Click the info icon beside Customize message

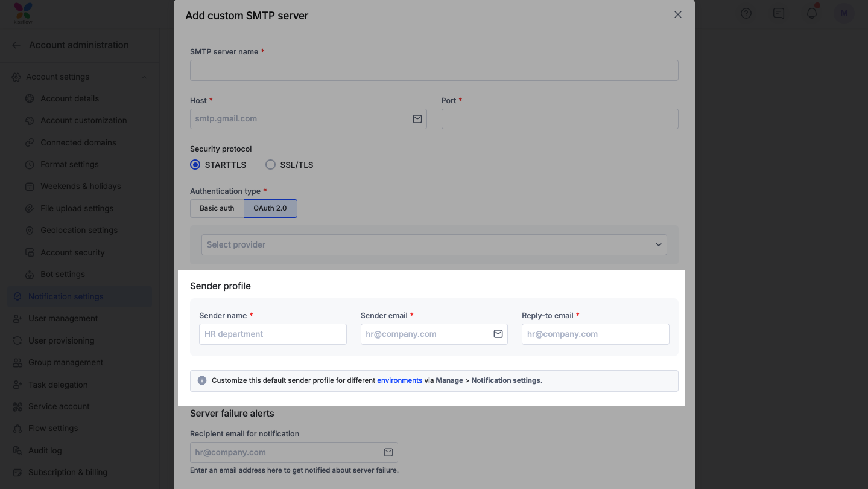(x=202, y=380)
